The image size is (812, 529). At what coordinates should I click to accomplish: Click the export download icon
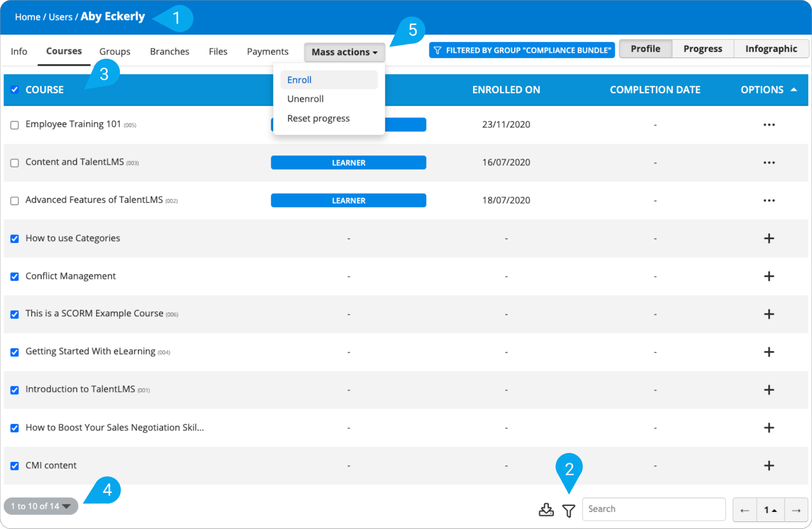[x=546, y=510]
